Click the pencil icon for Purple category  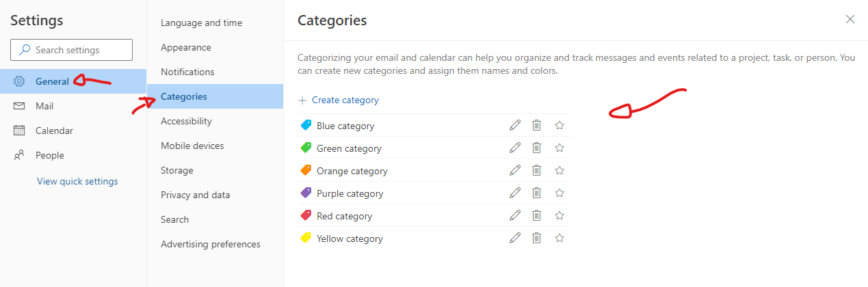point(515,193)
